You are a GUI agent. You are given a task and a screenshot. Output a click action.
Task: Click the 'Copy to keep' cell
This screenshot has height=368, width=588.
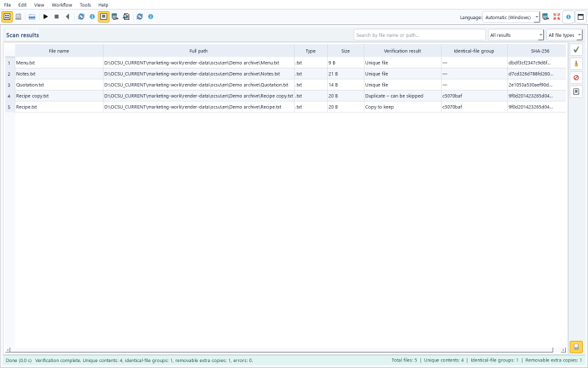coord(403,107)
